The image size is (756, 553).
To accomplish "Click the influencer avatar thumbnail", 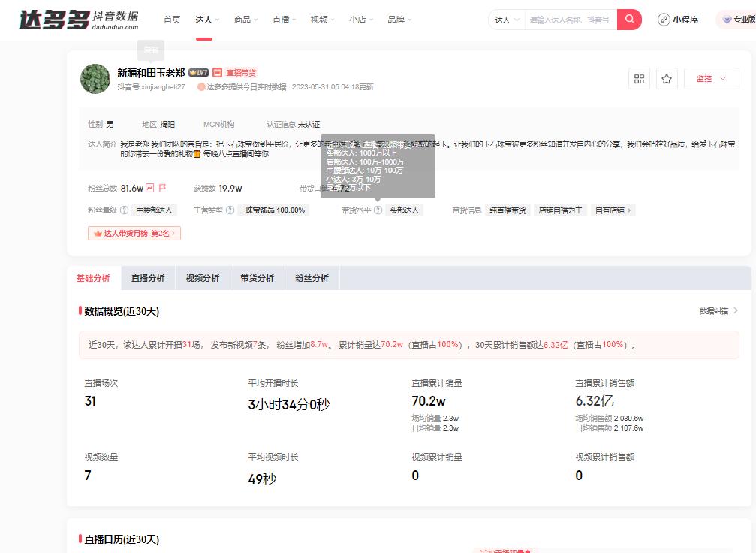I will click(95, 78).
